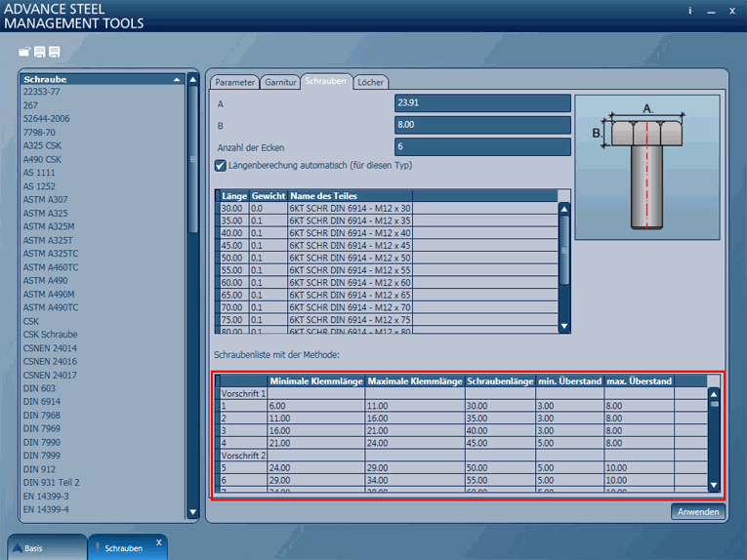
Task: Click Länge cell 65.00
Action: coord(234,295)
